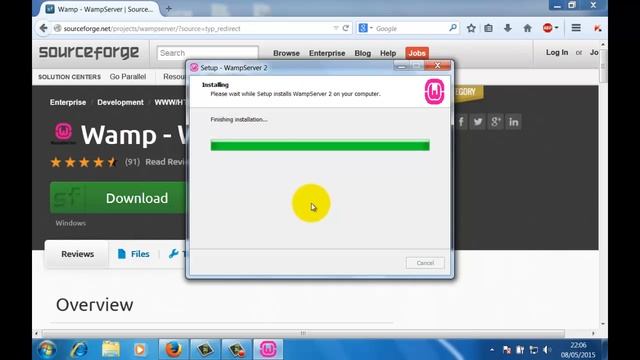640x360 pixels.
Task: Switch to the Reviews tab
Action: point(77,254)
